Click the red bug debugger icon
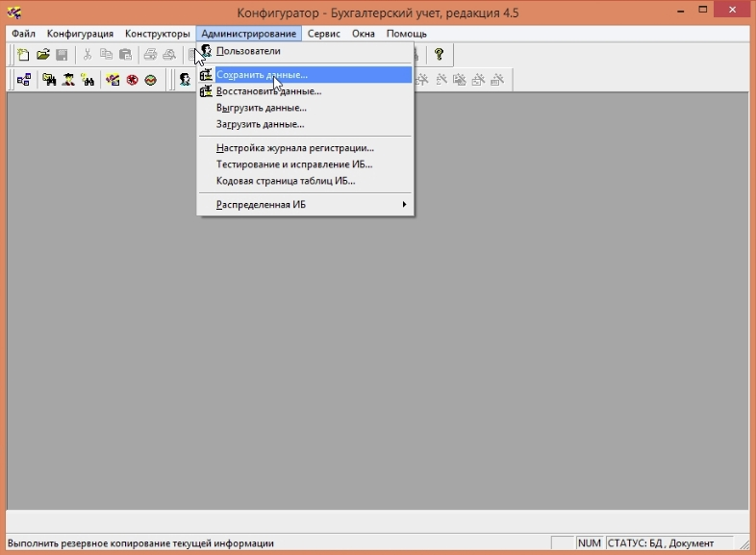This screenshot has height=555, width=756. pyautogui.click(x=132, y=80)
